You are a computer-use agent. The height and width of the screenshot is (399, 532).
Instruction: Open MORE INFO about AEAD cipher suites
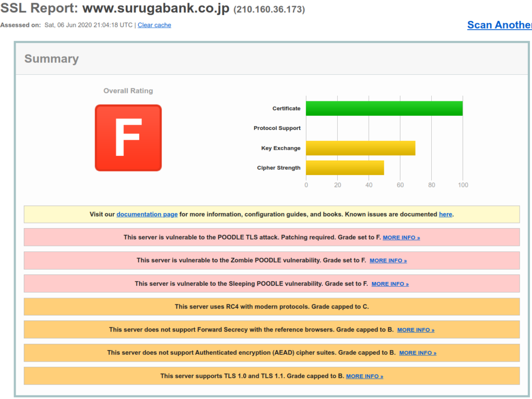click(418, 353)
